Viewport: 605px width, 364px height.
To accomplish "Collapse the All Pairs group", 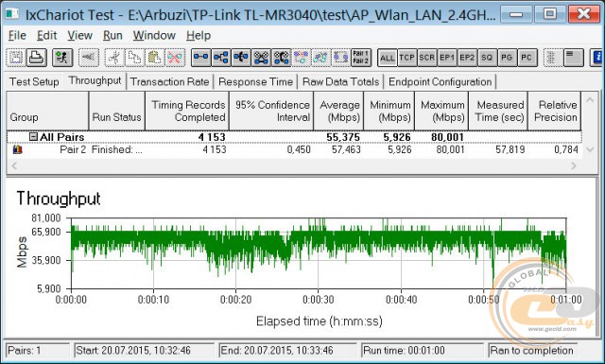I will [x=34, y=137].
